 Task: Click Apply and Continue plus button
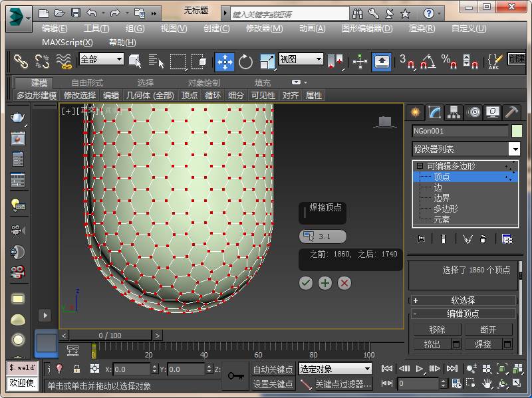(x=325, y=283)
